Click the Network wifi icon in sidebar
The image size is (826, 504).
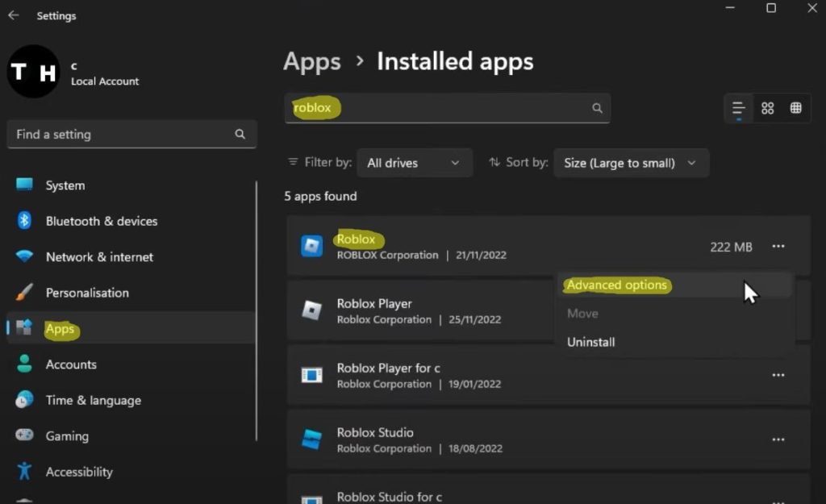(24, 256)
